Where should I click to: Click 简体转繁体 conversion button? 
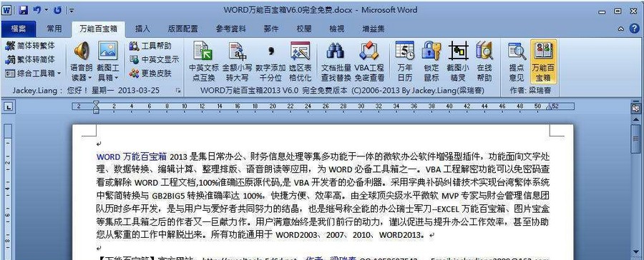29,46
